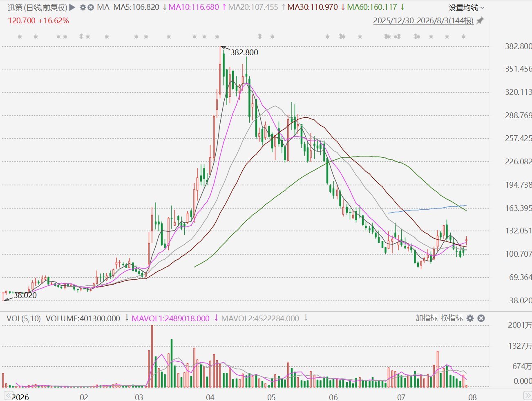Select the MA20:107.455 value
The width and height of the screenshot is (532, 401).
pos(253,7)
